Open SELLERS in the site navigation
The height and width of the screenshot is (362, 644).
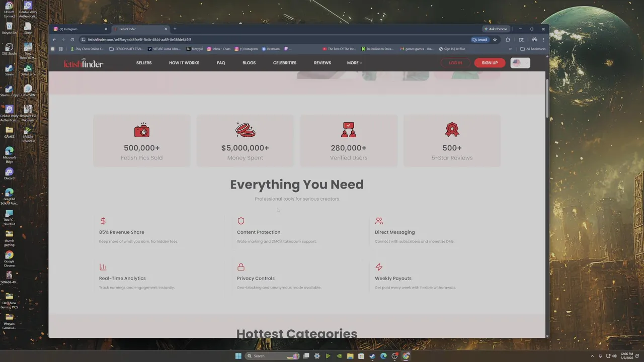click(144, 63)
